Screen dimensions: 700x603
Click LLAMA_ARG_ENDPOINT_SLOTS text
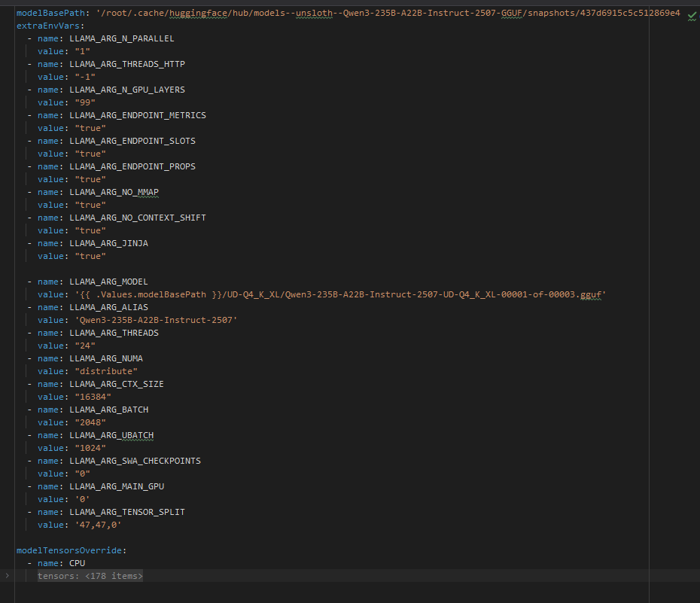click(132, 141)
